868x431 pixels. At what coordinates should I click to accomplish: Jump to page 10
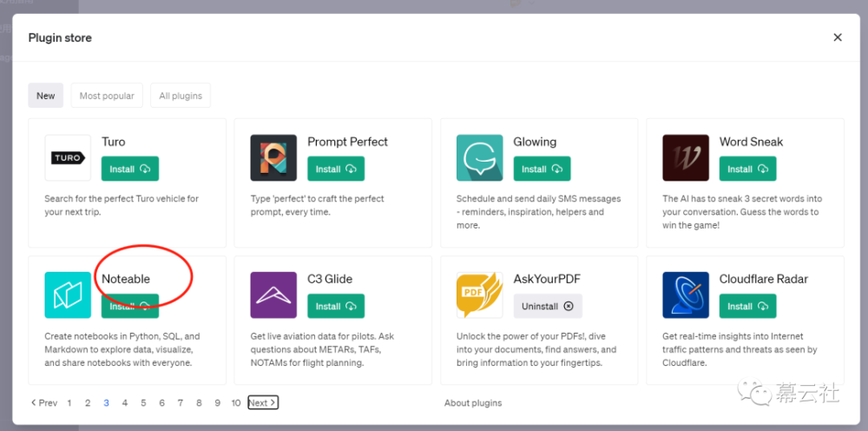[x=236, y=402]
